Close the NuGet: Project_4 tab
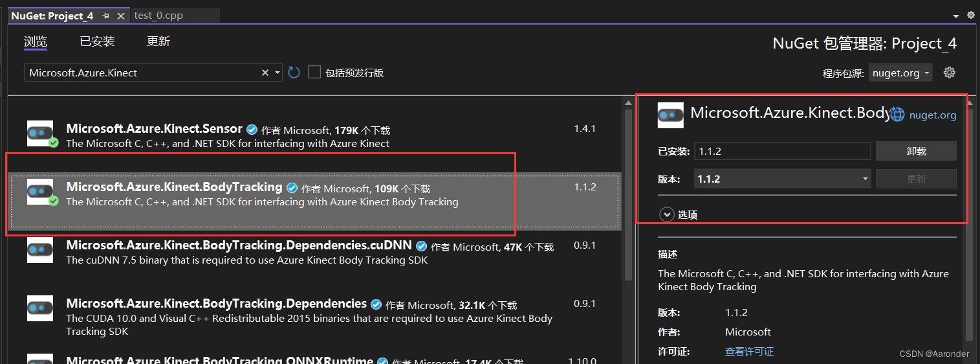The width and height of the screenshot is (980, 364). (x=121, y=16)
